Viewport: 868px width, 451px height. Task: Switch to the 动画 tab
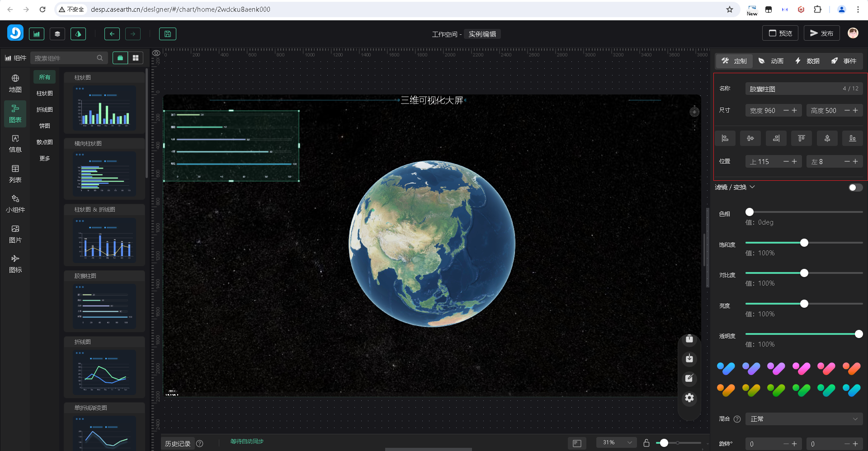pyautogui.click(x=771, y=61)
